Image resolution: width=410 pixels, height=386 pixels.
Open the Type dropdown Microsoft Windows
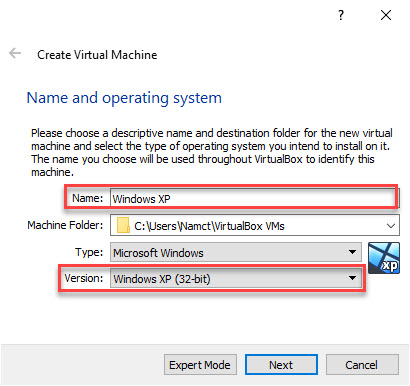(x=236, y=252)
